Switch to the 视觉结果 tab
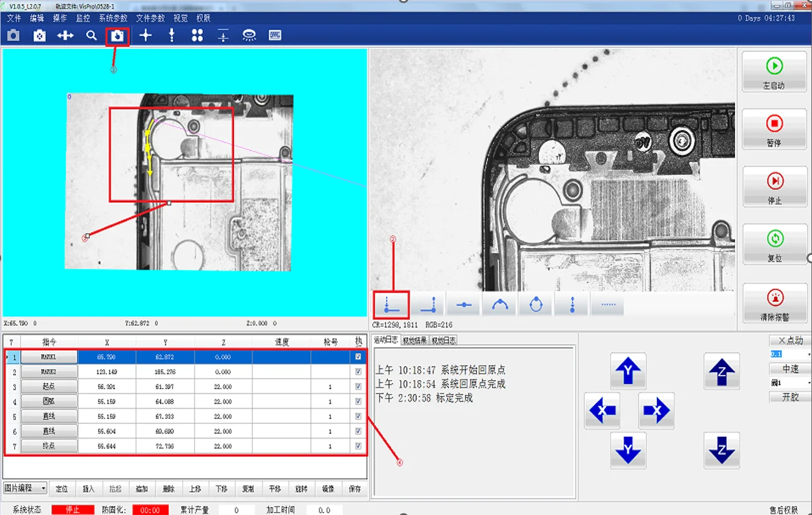812x515 pixels. pyautogui.click(x=415, y=341)
